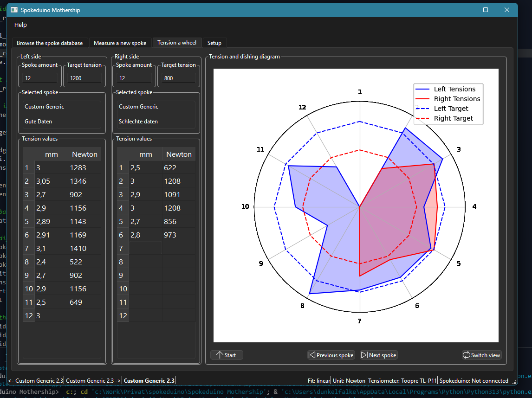Select Left side Newton cell 522
532x398 pixels.
pos(84,262)
